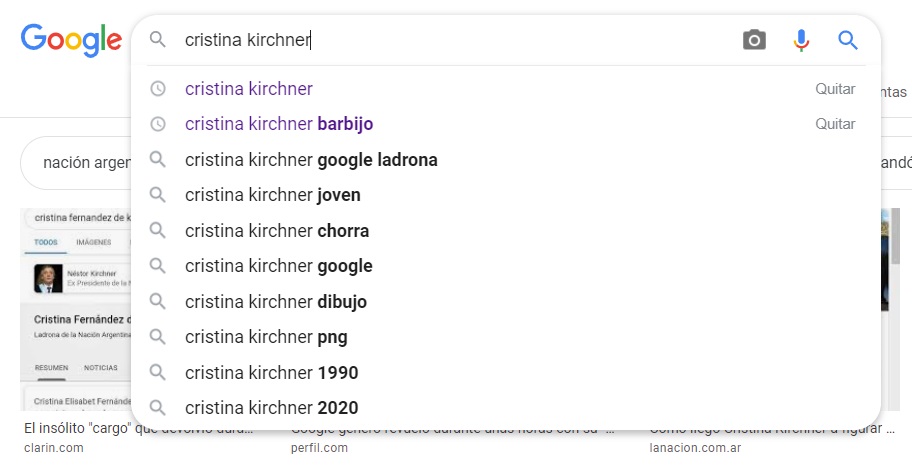Select suggestion 'cristina kirchner chorra'
This screenshot has height=470, width=912.
pyautogui.click(x=277, y=231)
